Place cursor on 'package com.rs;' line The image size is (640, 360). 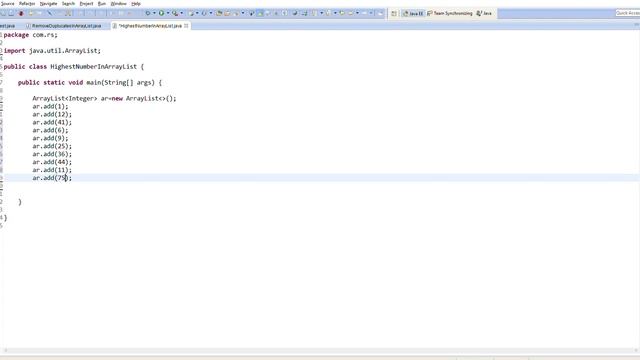point(31,35)
